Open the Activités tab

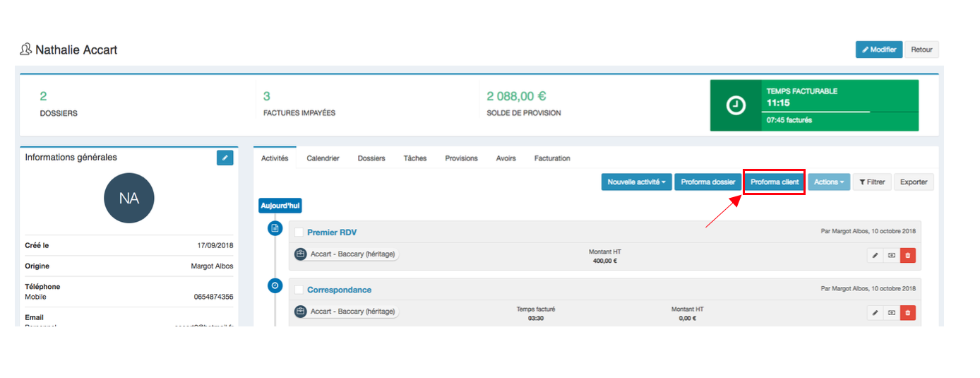click(x=275, y=158)
